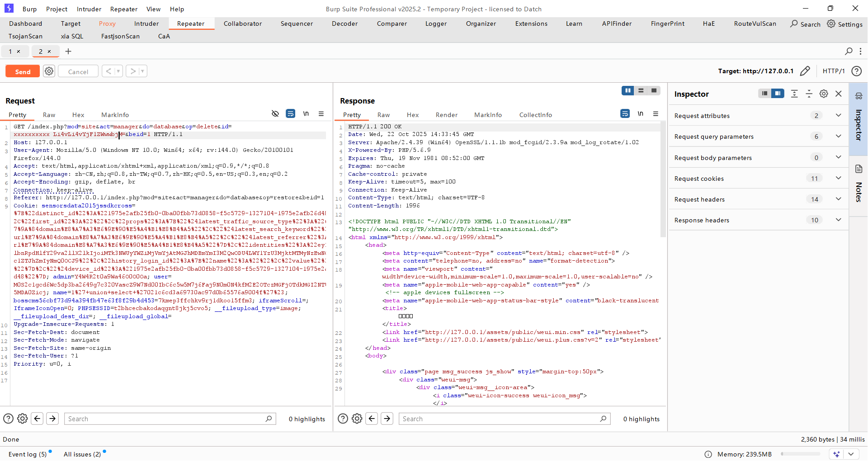
Task: Switch to the Render tab in Response
Action: click(446, 115)
